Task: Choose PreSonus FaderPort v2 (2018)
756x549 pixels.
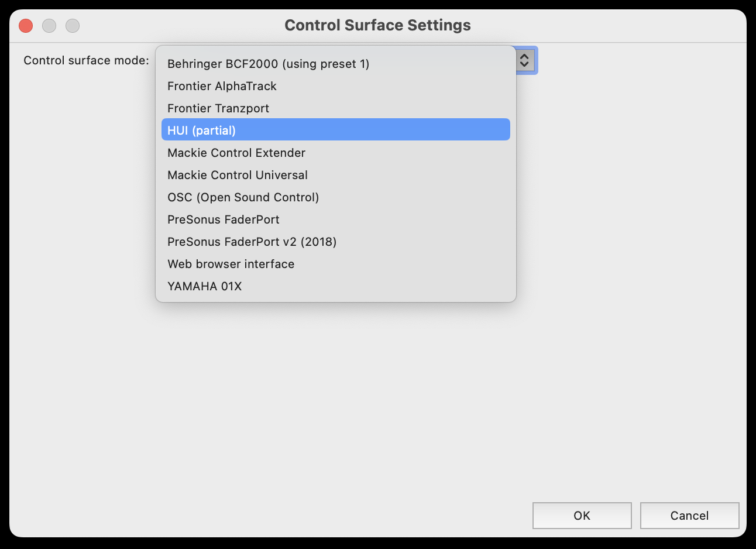Action: (x=335, y=242)
